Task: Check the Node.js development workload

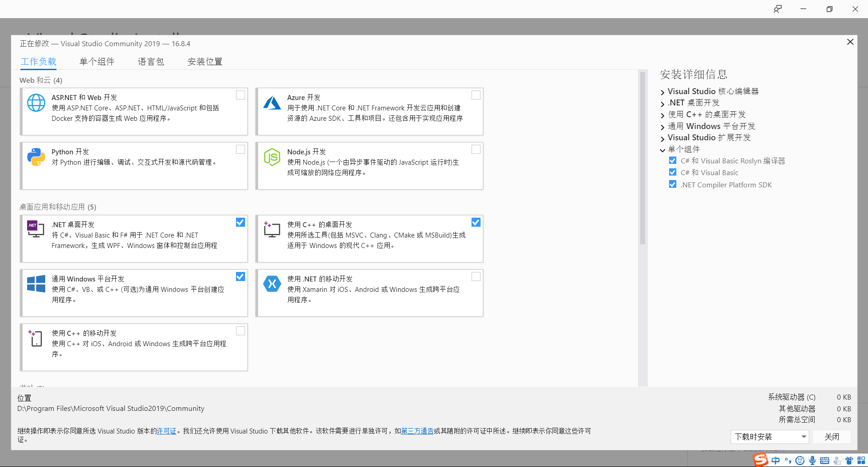Action: point(476,149)
